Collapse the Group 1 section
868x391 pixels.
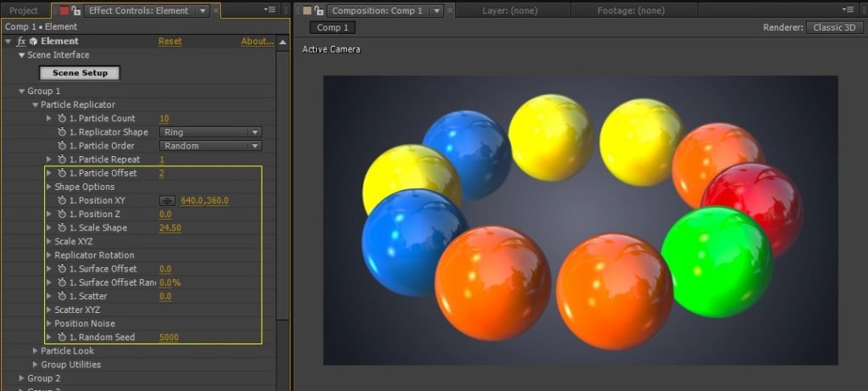pos(21,92)
